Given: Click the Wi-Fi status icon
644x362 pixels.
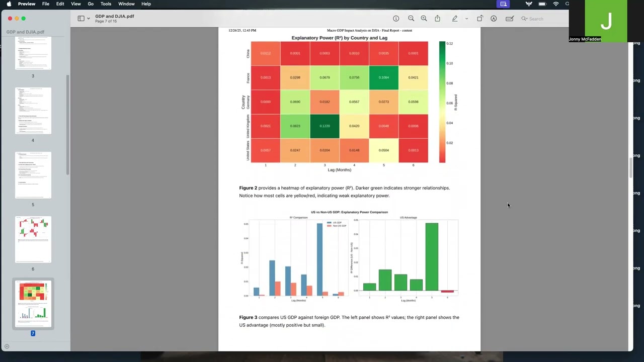Looking at the screenshot, I should coord(556,4).
